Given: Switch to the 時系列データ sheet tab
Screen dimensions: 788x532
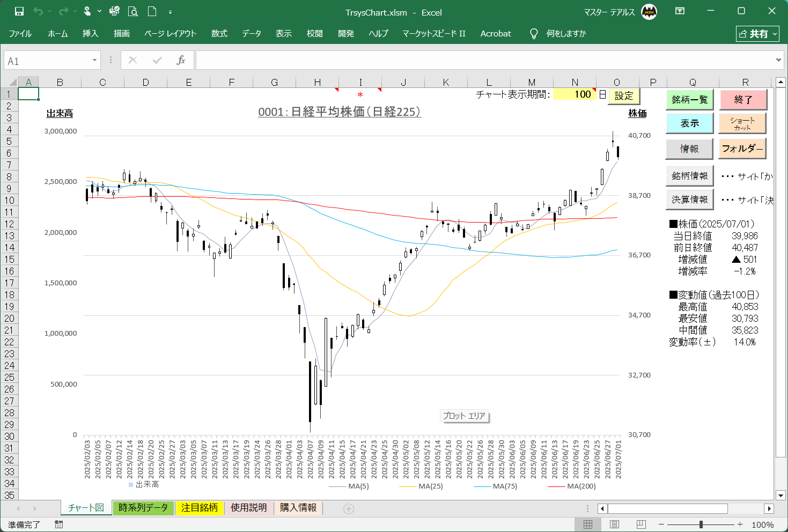Looking at the screenshot, I should pyautogui.click(x=143, y=508).
